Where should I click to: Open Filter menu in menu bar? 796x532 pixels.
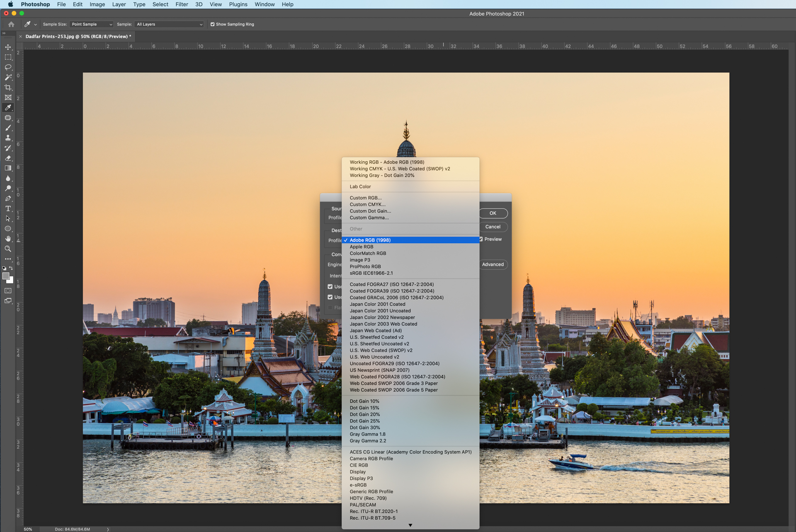click(180, 4)
